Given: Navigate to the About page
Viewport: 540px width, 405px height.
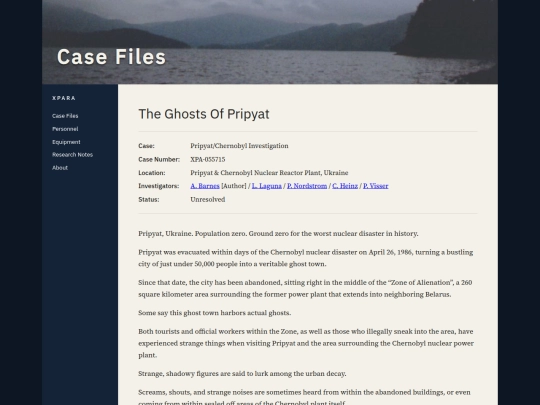Looking at the screenshot, I should (x=60, y=168).
